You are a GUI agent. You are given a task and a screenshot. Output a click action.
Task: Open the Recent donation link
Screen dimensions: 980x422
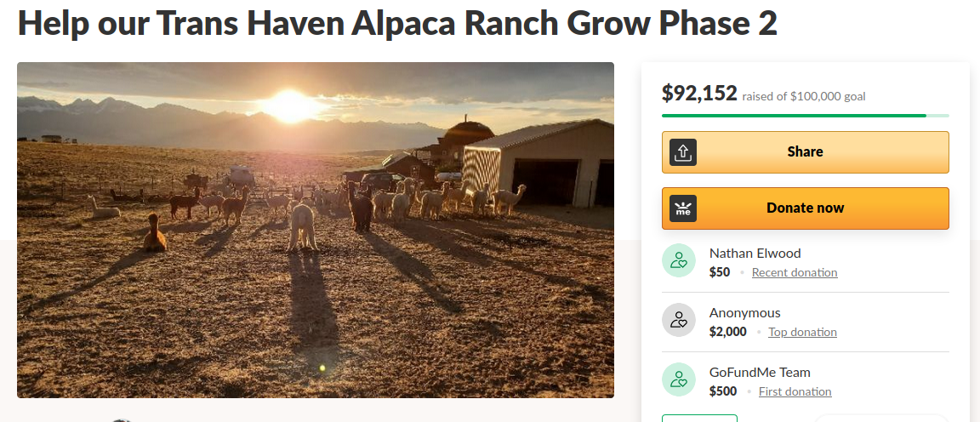[795, 272]
